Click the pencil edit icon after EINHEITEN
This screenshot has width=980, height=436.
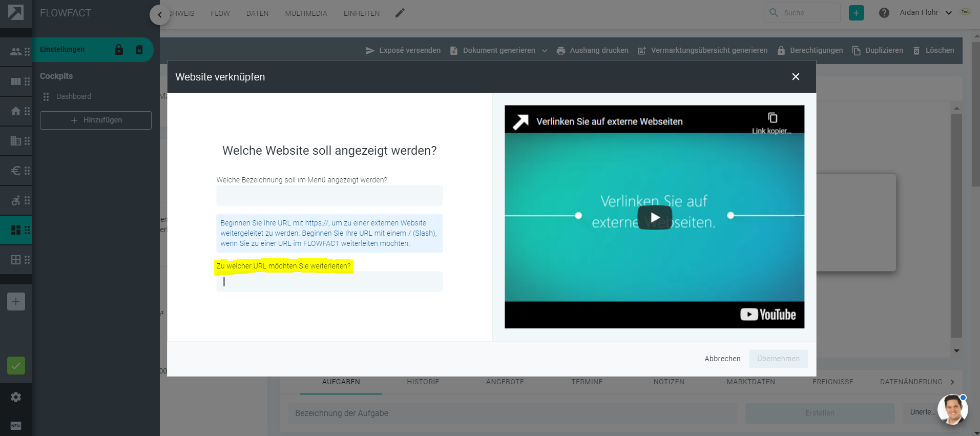(400, 13)
